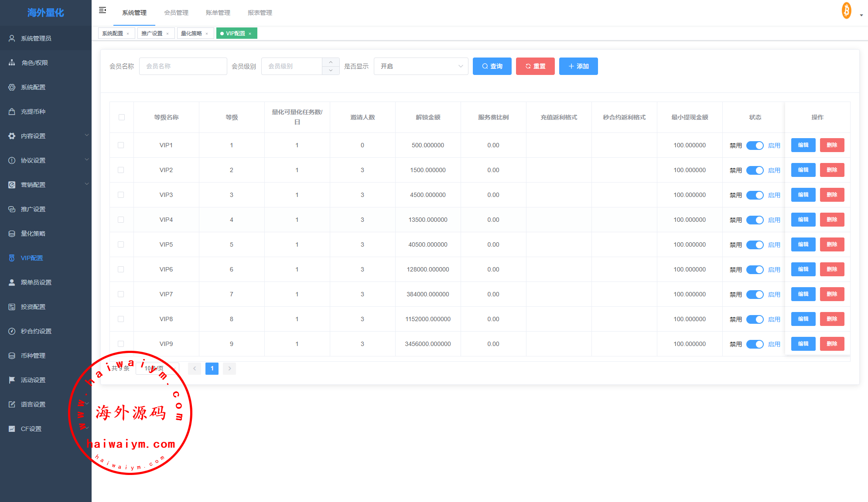Open 系统管理员 sidebar icon item

12,38
